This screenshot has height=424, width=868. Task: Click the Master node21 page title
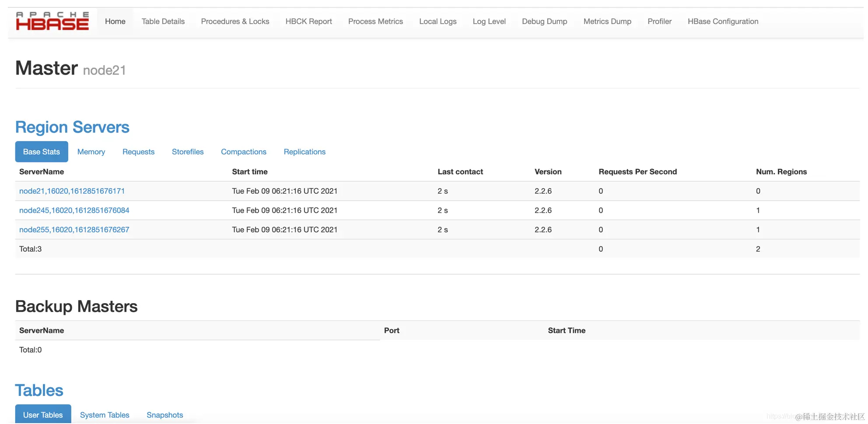click(x=70, y=68)
